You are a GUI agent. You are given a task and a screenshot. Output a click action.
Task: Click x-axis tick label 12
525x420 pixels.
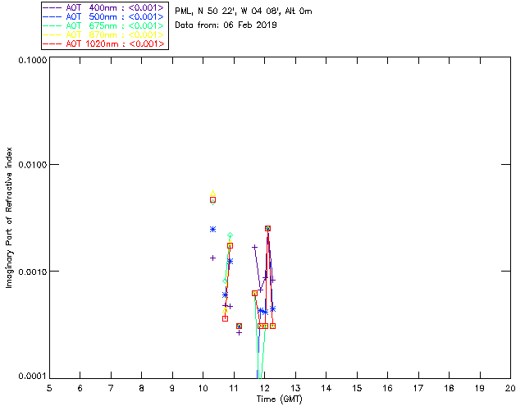[264, 388]
